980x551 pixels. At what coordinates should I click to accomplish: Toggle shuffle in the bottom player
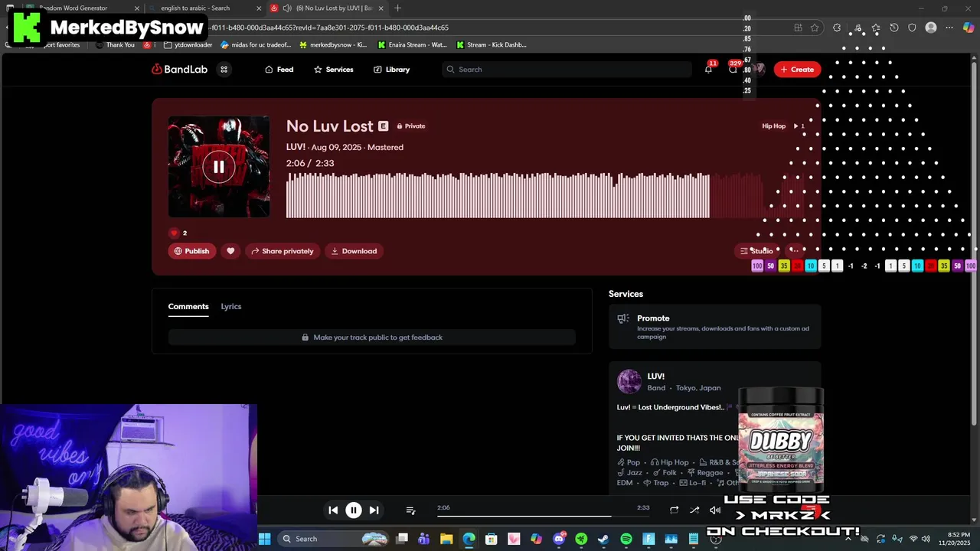[x=694, y=510]
